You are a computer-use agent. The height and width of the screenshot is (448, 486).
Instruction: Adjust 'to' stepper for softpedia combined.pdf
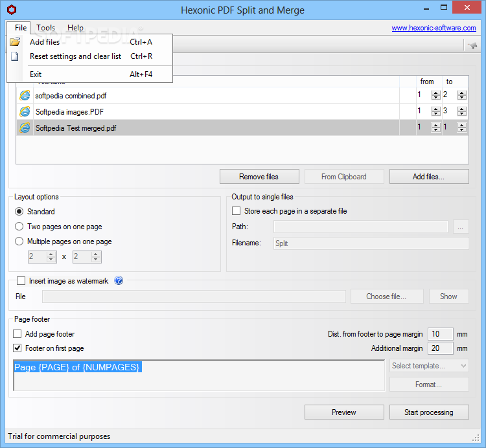pyautogui.click(x=462, y=95)
